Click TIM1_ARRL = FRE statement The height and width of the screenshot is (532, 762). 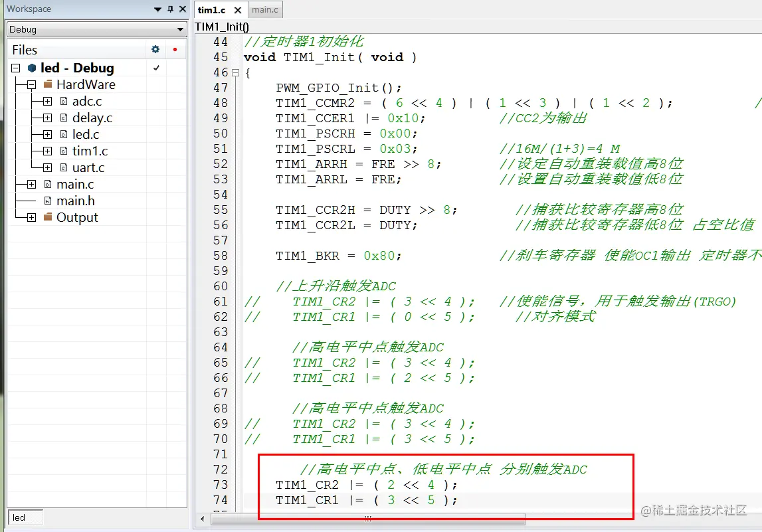tap(339, 179)
